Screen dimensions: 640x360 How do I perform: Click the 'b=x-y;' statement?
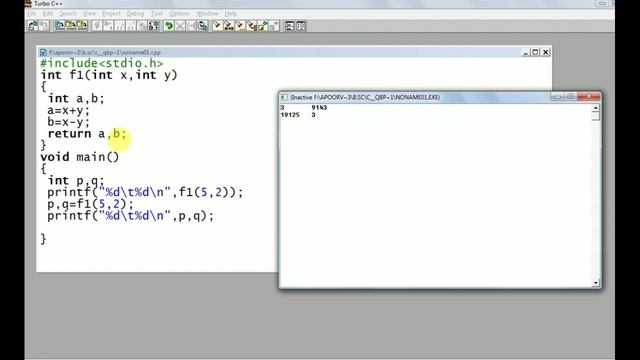coord(68,122)
